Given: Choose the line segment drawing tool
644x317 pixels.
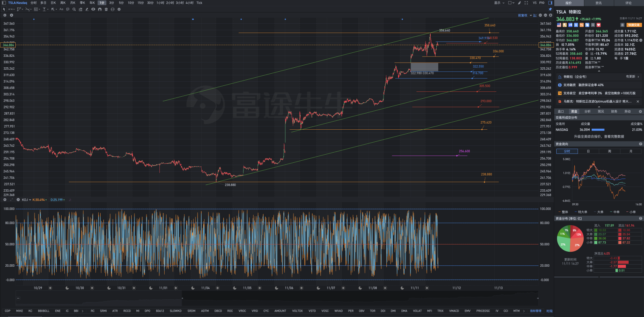Looking at the screenshot, I should [10, 9].
